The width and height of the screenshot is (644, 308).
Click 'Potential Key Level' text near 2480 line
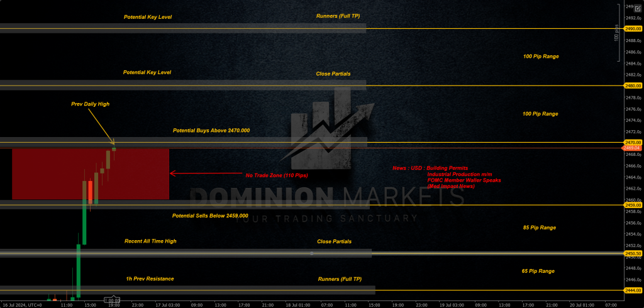[x=147, y=72]
